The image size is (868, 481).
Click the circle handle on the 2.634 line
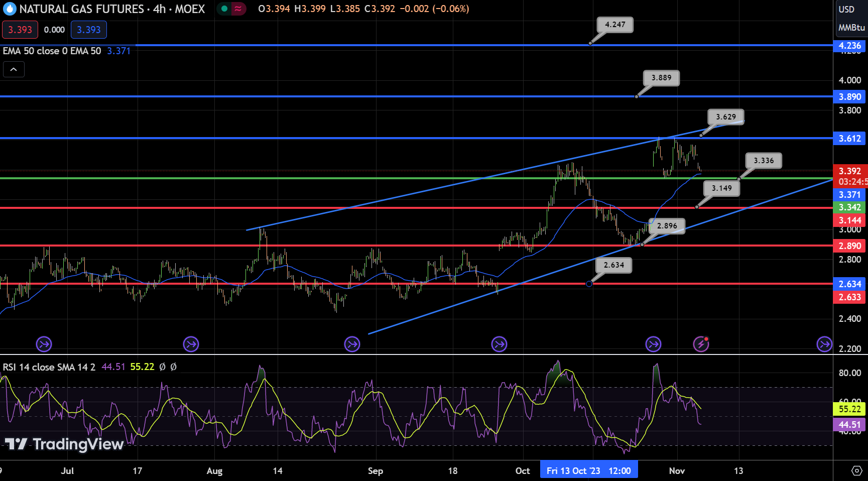pos(589,284)
